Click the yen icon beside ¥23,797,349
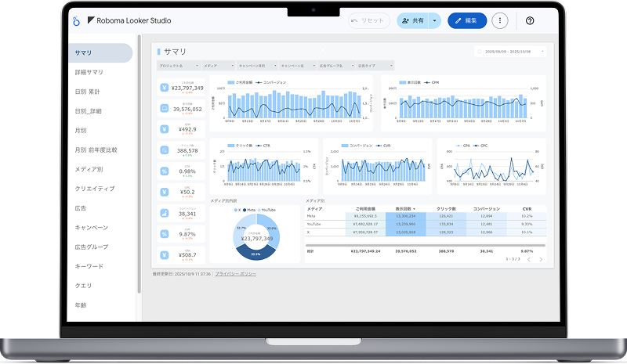627x364 pixels. [165, 88]
